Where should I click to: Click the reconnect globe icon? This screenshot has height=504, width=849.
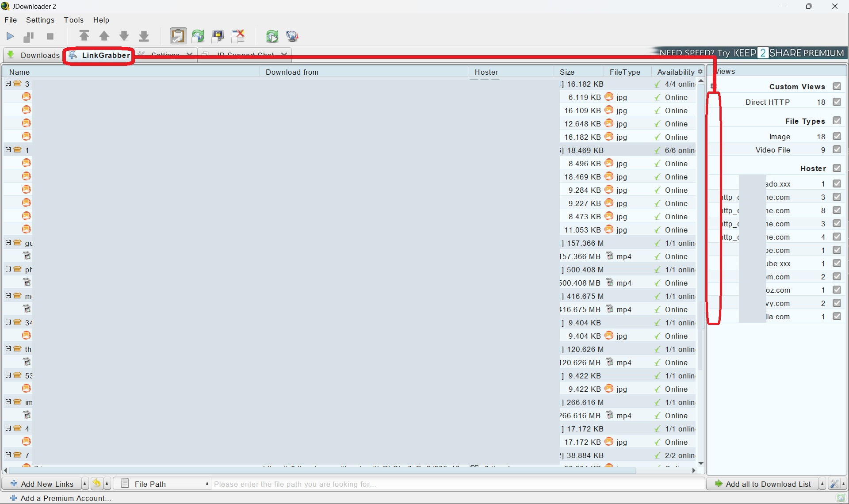[x=292, y=36]
